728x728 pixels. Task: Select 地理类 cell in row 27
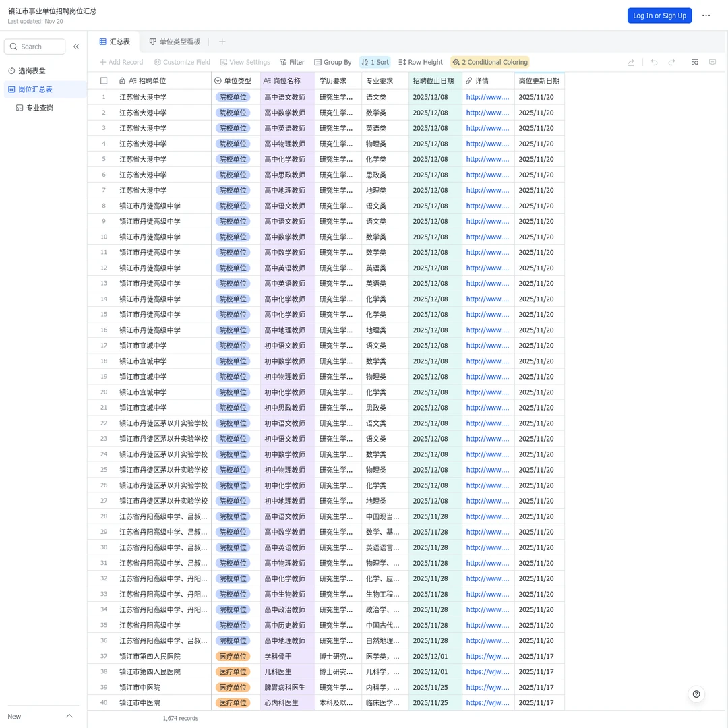[x=386, y=501]
